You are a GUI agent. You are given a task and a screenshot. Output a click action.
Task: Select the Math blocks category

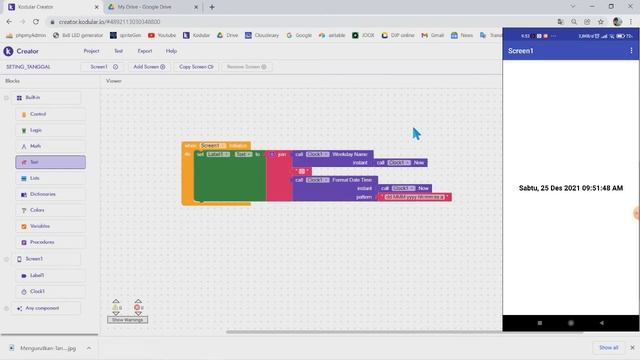click(51, 146)
